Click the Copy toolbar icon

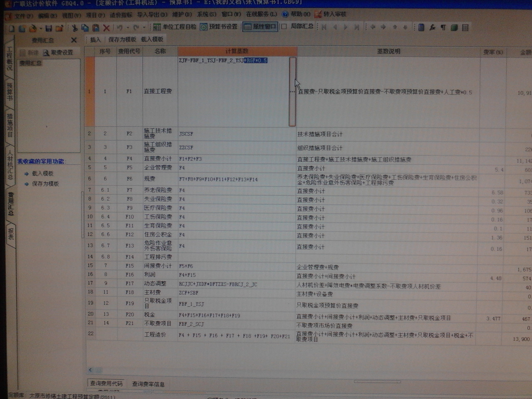pos(85,28)
